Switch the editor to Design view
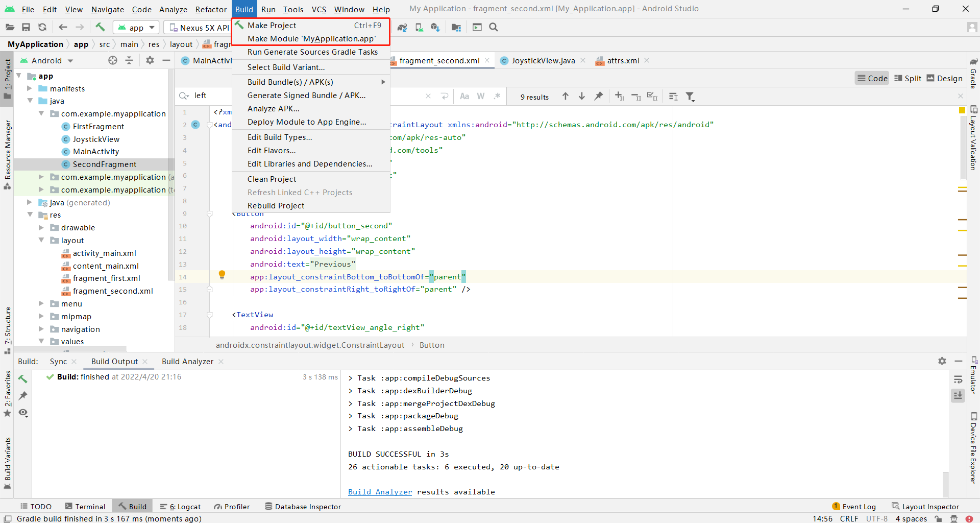Image resolution: width=980 pixels, height=523 pixels. 945,78
